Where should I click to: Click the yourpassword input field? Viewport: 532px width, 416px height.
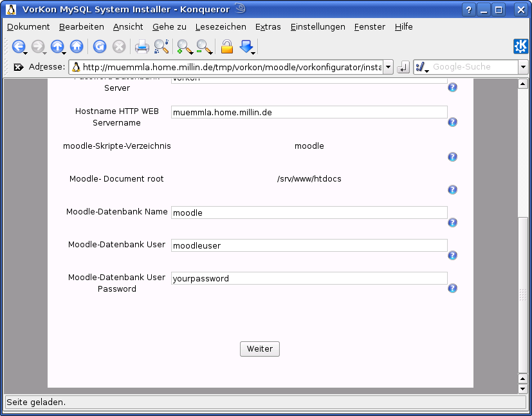pos(309,278)
